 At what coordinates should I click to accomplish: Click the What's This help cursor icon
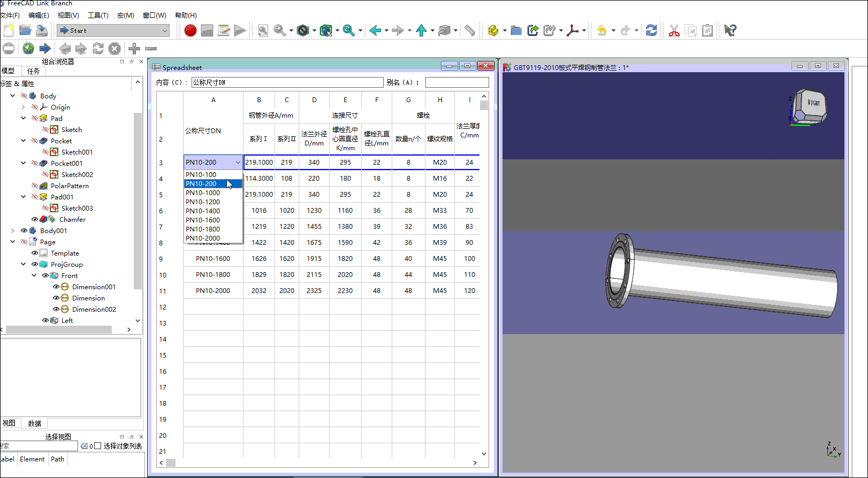point(730,30)
